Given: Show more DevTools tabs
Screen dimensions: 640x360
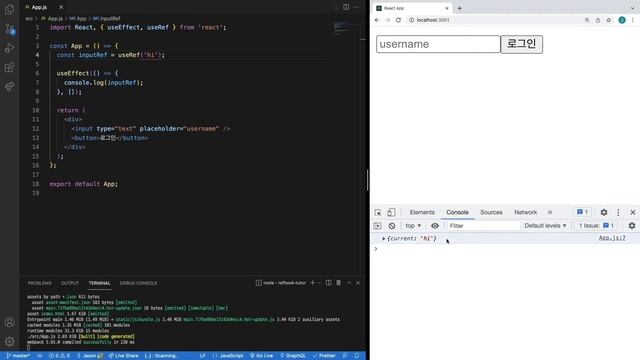Looking at the screenshot, I should pyautogui.click(x=550, y=212).
